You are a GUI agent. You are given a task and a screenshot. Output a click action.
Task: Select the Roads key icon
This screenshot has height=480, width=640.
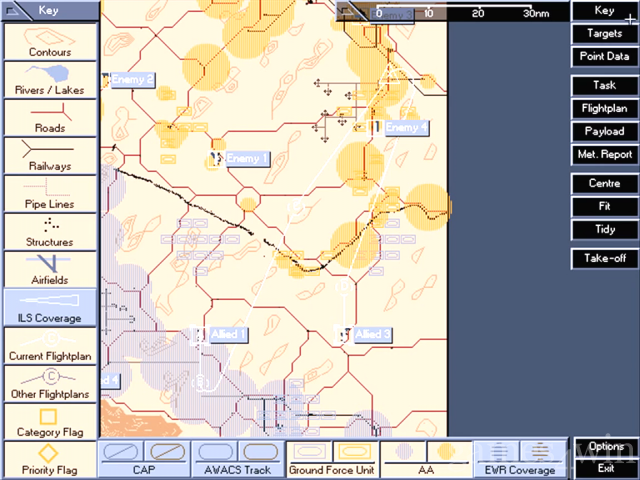coord(49,116)
